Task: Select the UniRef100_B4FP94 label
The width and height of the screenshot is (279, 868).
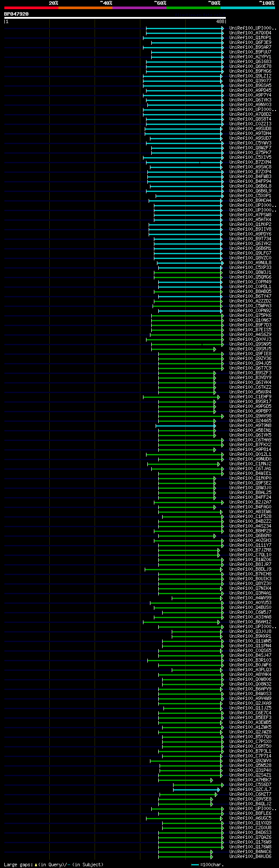Action: tap(250, 181)
